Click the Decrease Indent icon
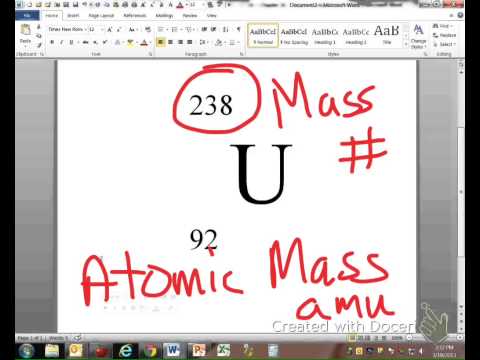The image size is (480, 360). click(204, 30)
